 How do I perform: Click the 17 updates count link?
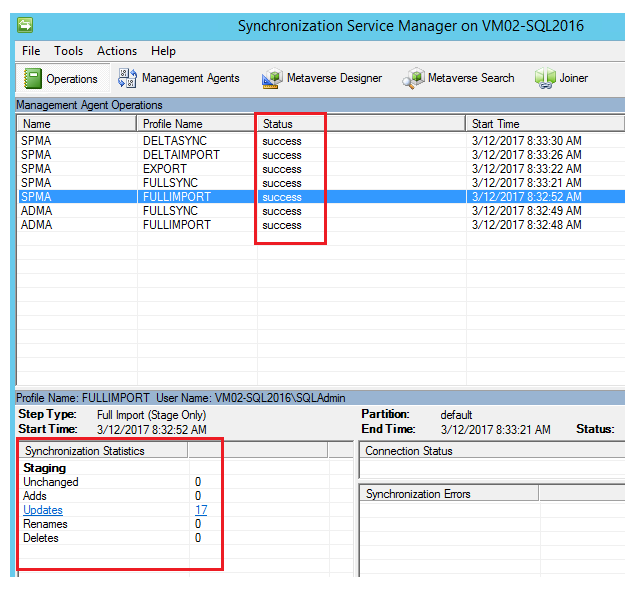201,510
